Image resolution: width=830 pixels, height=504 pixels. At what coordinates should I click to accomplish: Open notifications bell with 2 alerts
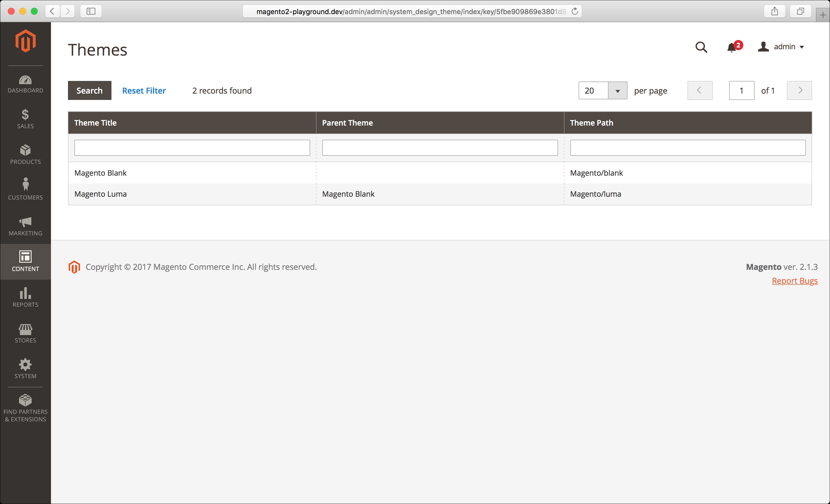coord(734,46)
